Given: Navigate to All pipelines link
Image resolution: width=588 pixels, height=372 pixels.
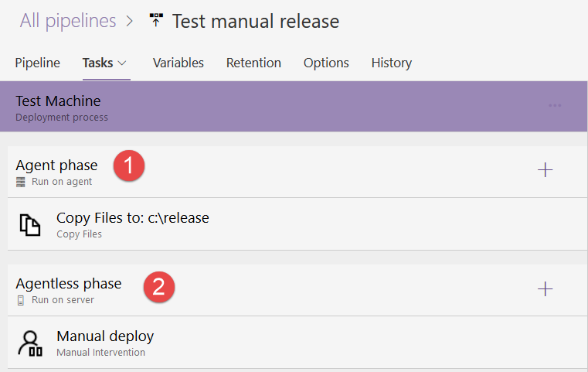Looking at the screenshot, I should point(68,21).
